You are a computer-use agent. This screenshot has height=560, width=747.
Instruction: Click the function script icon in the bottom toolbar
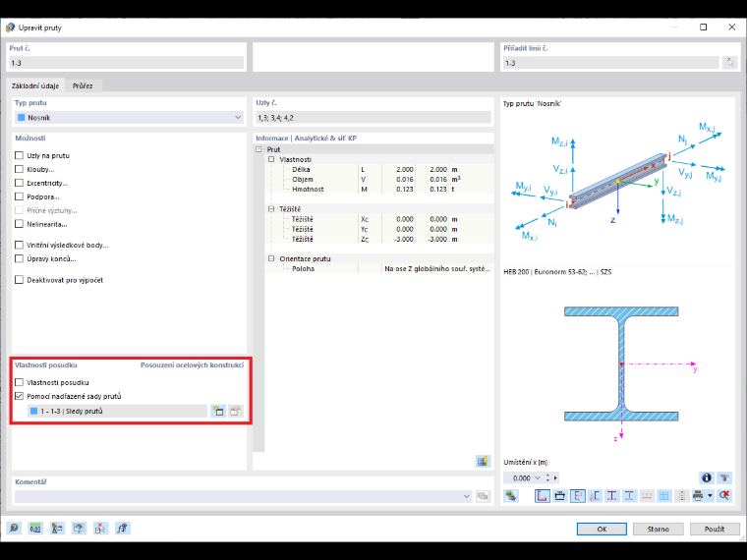tap(123, 529)
